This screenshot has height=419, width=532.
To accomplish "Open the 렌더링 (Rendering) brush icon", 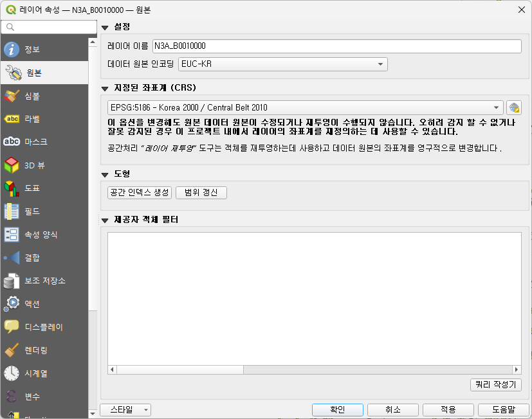I will (12, 350).
